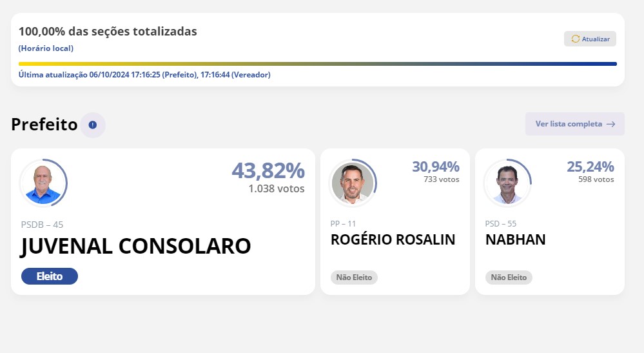Click the Atualizar refresh button
This screenshot has width=644, height=353.
pos(590,39)
